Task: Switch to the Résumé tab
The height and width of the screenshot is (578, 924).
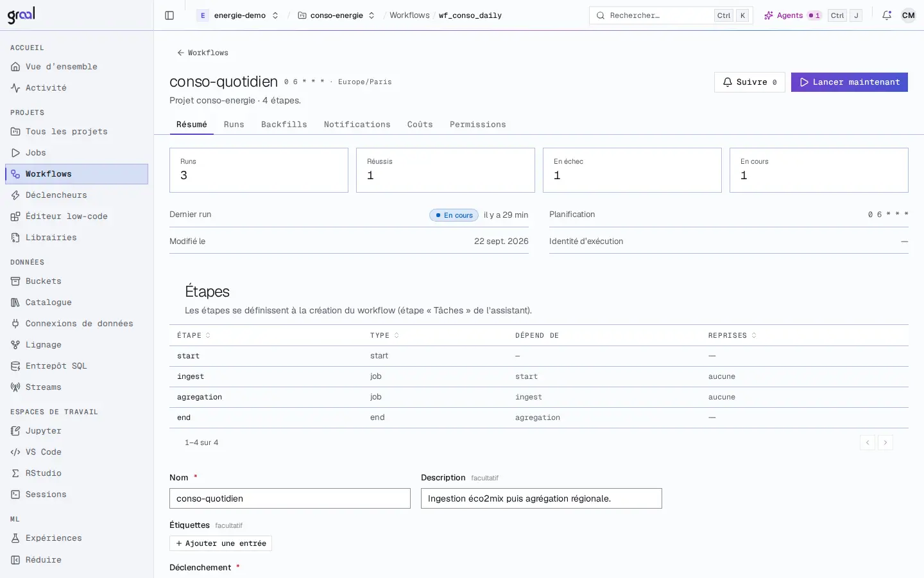Action: click(x=192, y=125)
